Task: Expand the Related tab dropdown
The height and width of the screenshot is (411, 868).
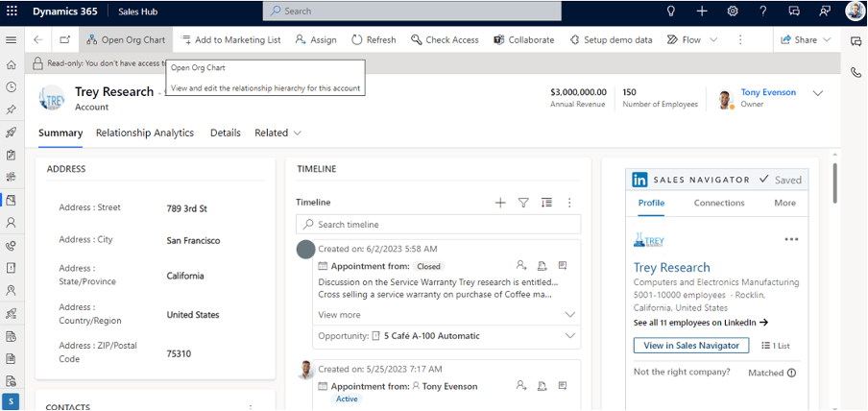Action: coord(277,133)
